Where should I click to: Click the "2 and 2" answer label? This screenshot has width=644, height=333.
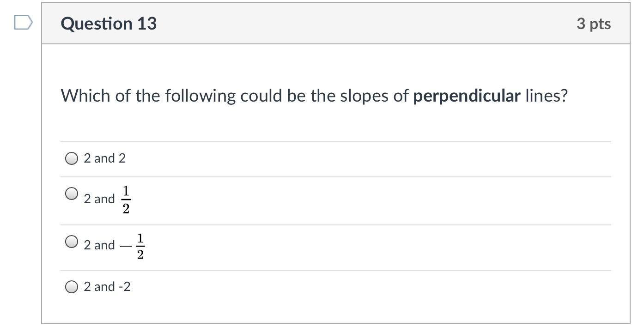(x=104, y=158)
